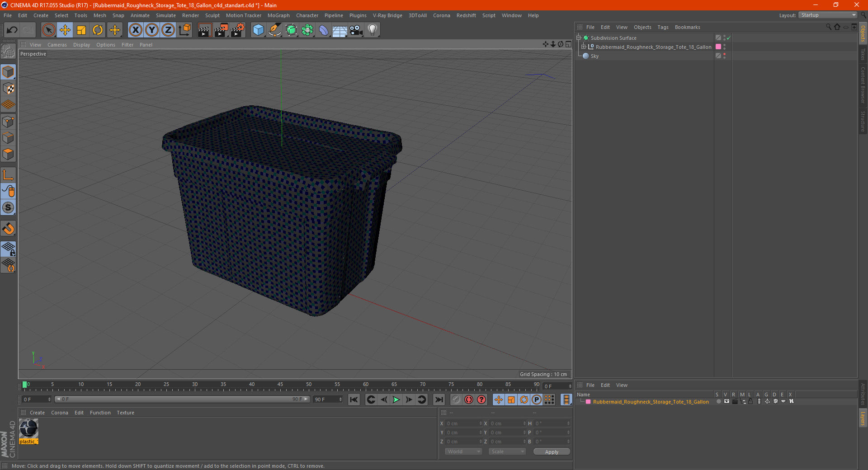Image resolution: width=868 pixels, height=470 pixels.
Task: Open the Structure side tab
Action: point(863,121)
